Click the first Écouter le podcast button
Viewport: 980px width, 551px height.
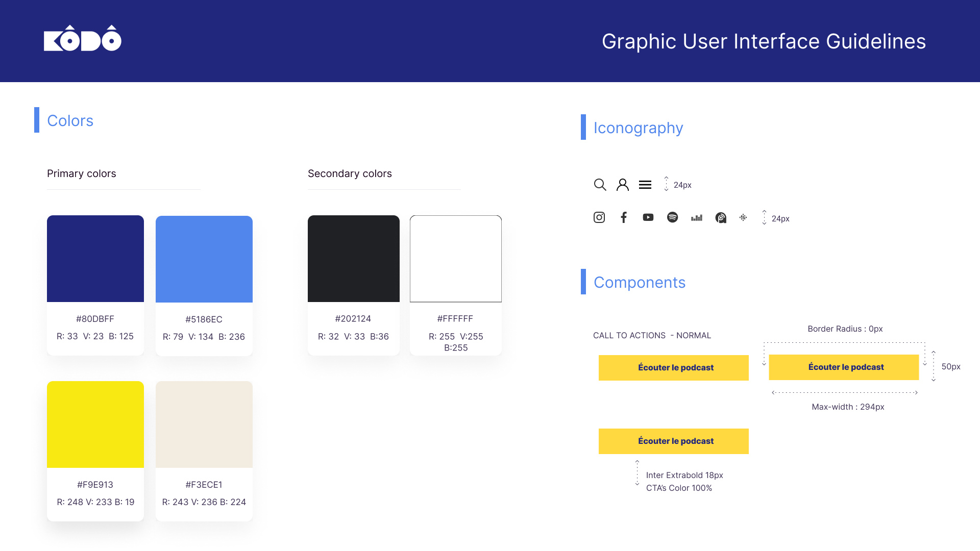pos(673,367)
